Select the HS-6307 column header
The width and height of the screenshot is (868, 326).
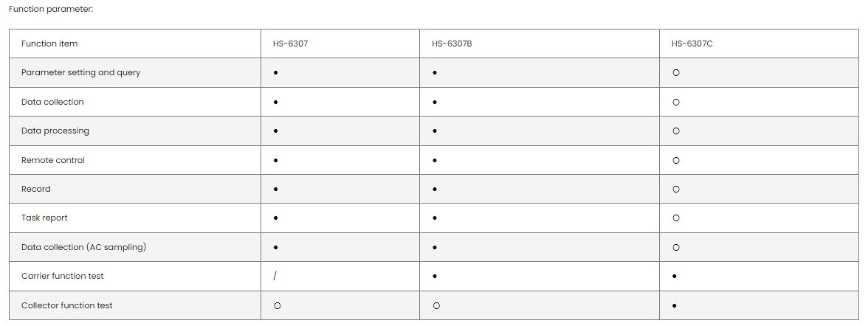(x=290, y=44)
